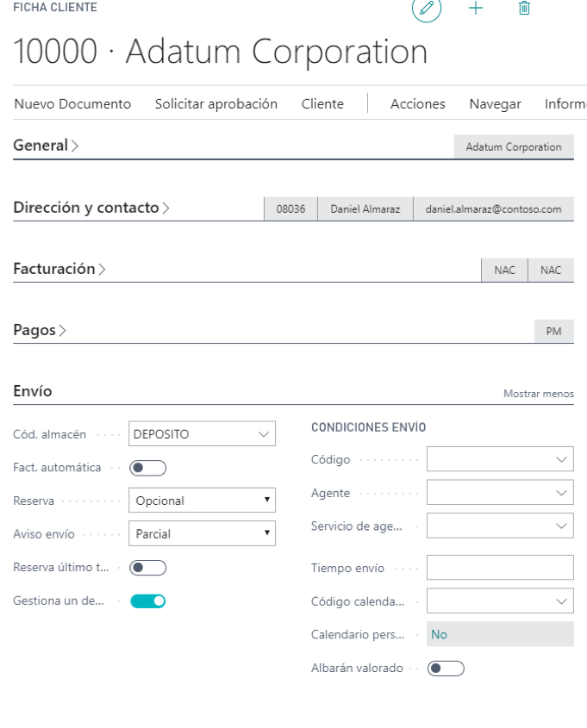Open the Navegar menu
The width and height of the screenshot is (587, 728).
pos(495,103)
